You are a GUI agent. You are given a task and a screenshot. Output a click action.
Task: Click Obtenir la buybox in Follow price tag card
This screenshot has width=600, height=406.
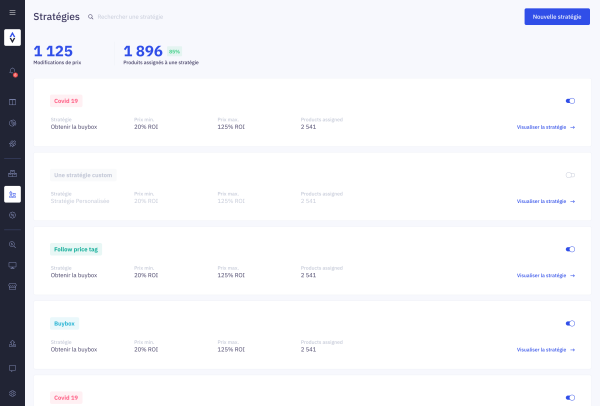[x=74, y=276]
